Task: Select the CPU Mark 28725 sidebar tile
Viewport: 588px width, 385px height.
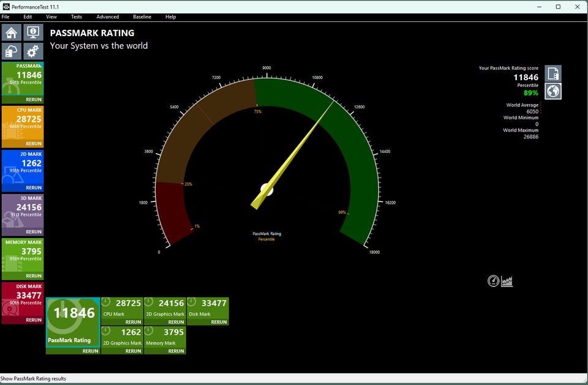Action: click(23, 123)
